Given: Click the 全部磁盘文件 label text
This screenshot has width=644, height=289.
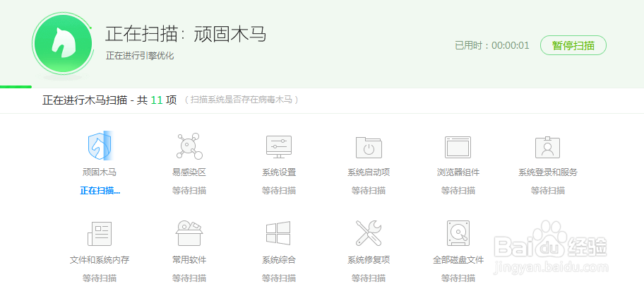Looking at the screenshot, I should 458,260.
